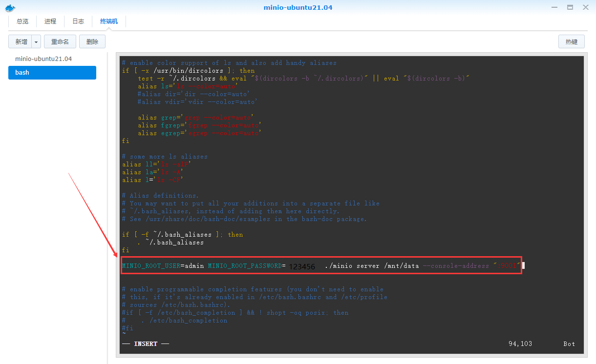
Task: Click the 'Bot' scroll indicator in status line
Action: [569, 344]
